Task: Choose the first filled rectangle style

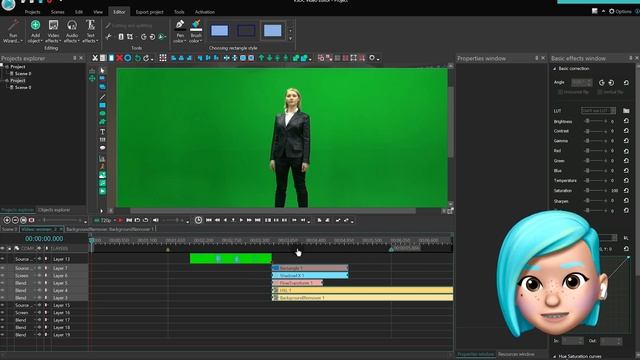Action: click(x=220, y=31)
